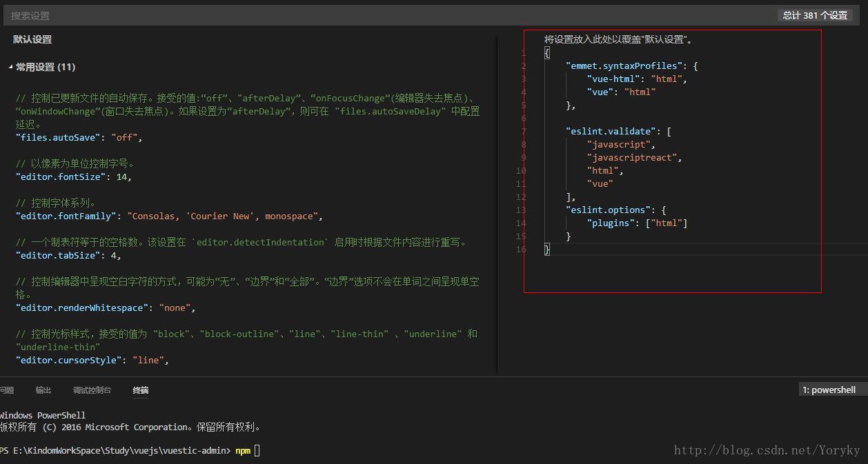Select the "editor.fontSize" setting line
The width and height of the screenshot is (868, 464).
click(x=73, y=176)
